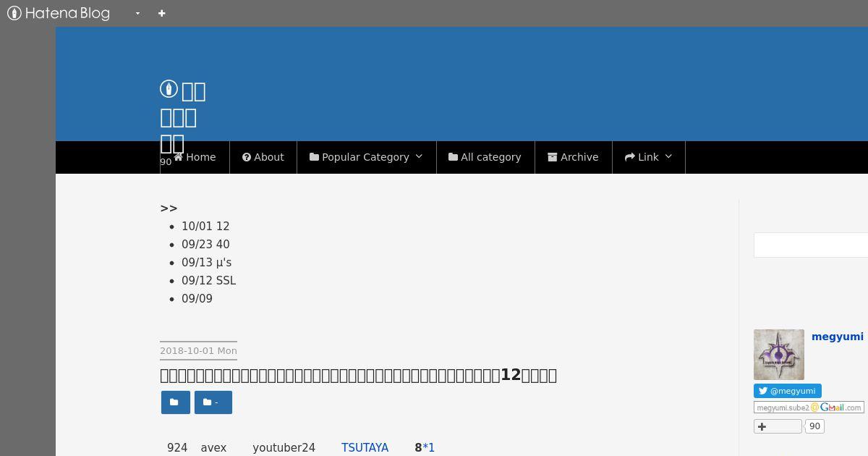View the megyumi profile avatar

(779, 355)
